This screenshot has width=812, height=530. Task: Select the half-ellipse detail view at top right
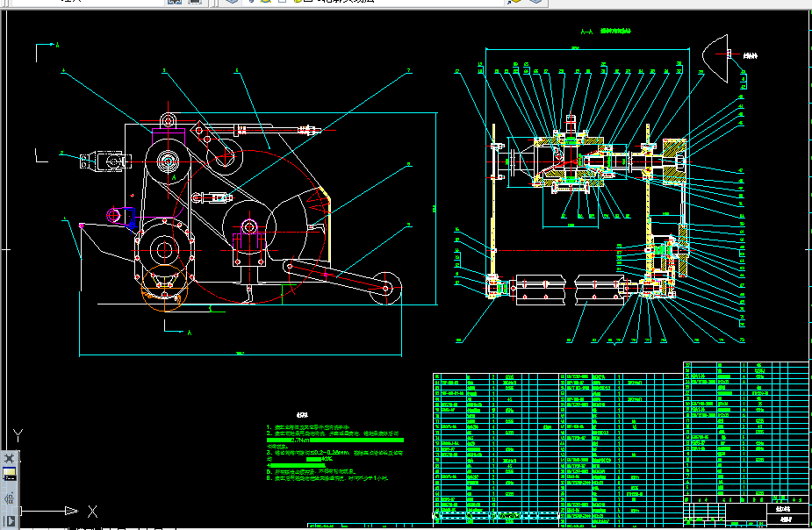tap(716, 58)
